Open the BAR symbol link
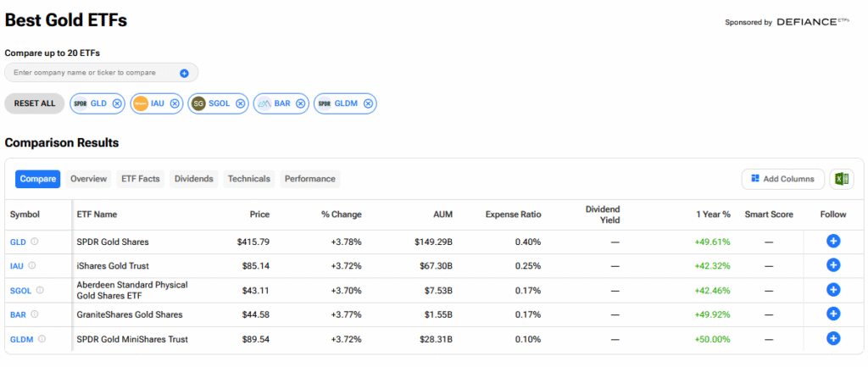The image size is (868, 367). point(19,315)
